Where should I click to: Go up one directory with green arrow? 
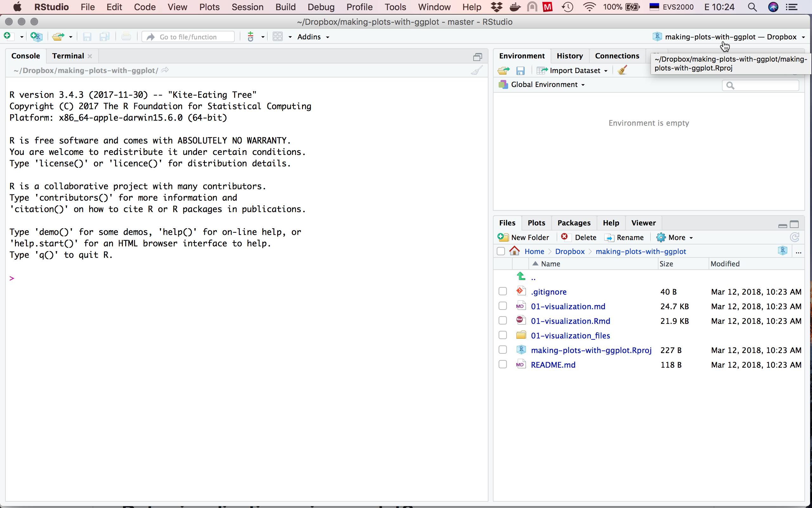(x=521, y=277)
